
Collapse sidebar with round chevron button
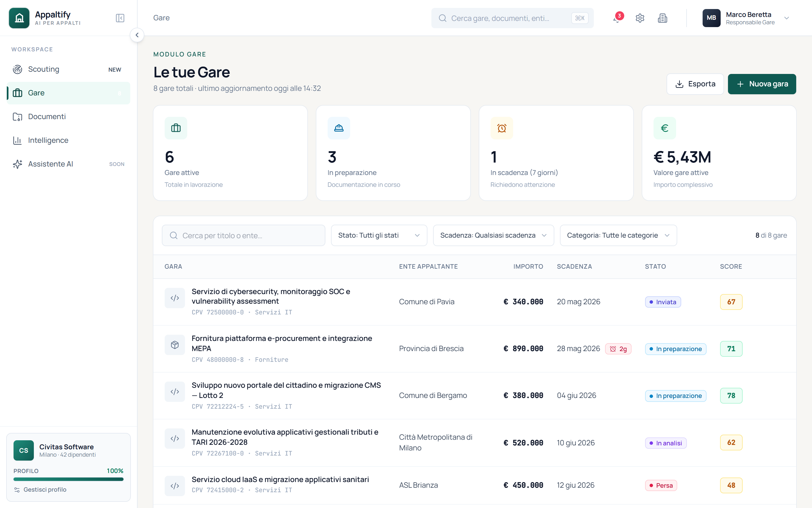point(137,35)
